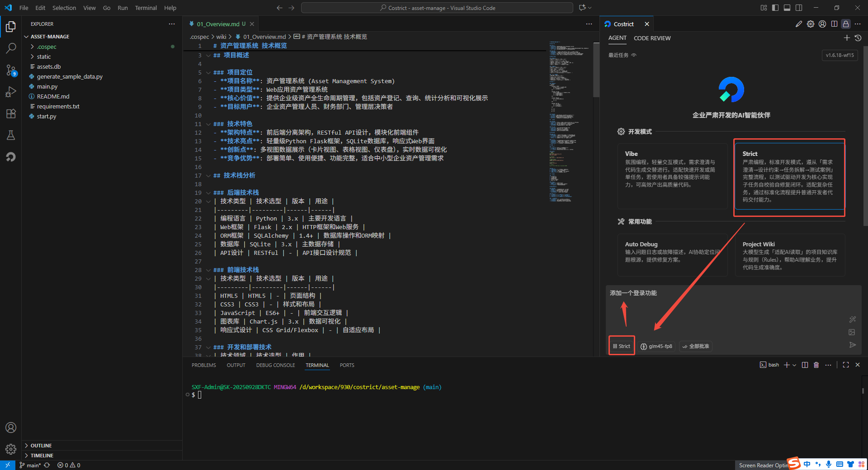Toggle recent tasks visibility eye icon
This screenshot has height=470, width=868.
point(634,55)
